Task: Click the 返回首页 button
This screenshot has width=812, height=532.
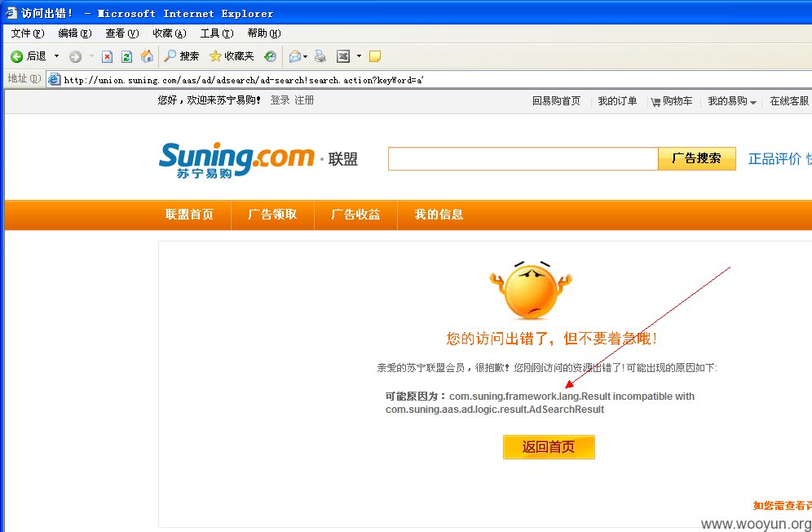Action: pyautogui.click(x=549, y=447)
